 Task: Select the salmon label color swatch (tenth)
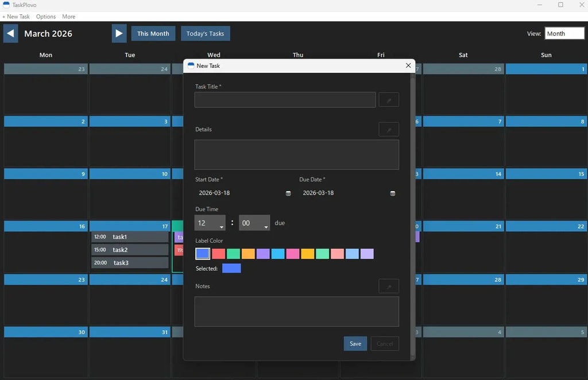pyautogui.click(x=337, y=254)
